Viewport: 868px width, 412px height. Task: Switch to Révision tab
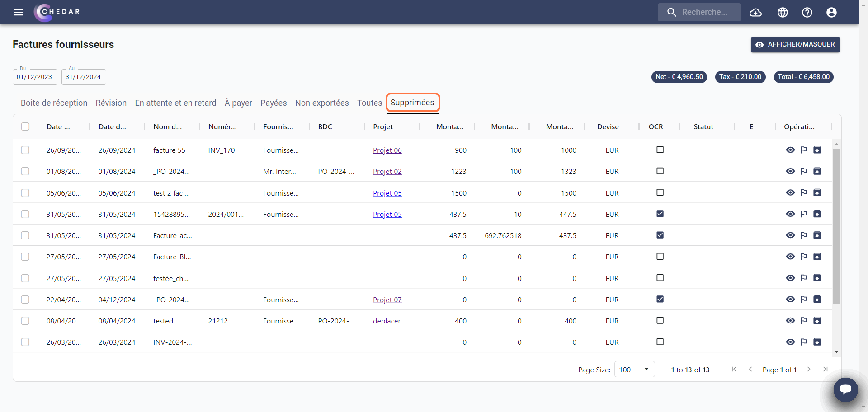(111, 103)
